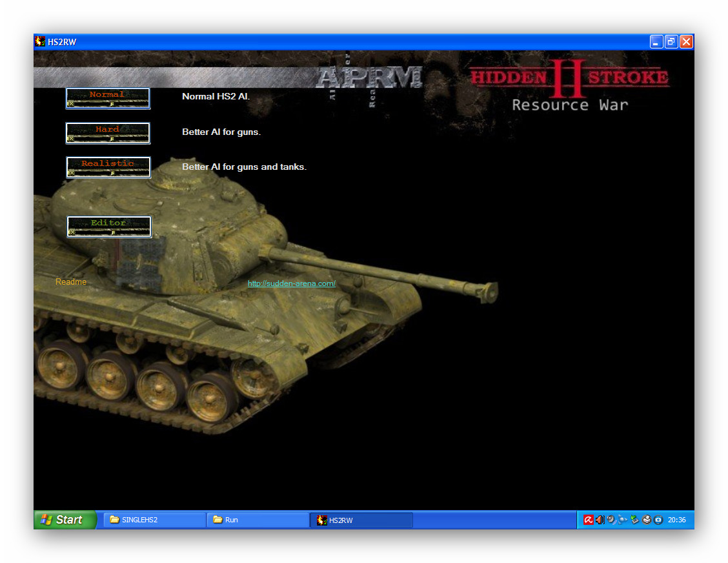Viewport: 728px width, 563px height.
Task: Click the HS2RW title bar text
Action: [x=62, y=42]
